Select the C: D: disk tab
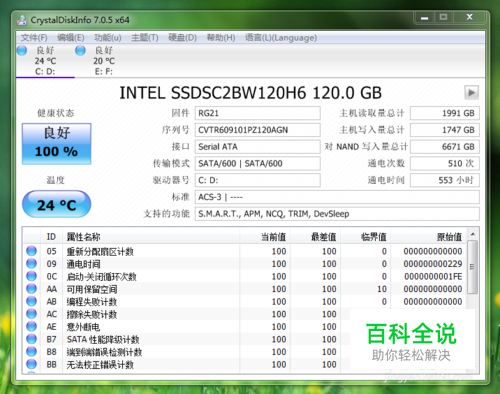500x394 pixels. [x=45, y=61]
